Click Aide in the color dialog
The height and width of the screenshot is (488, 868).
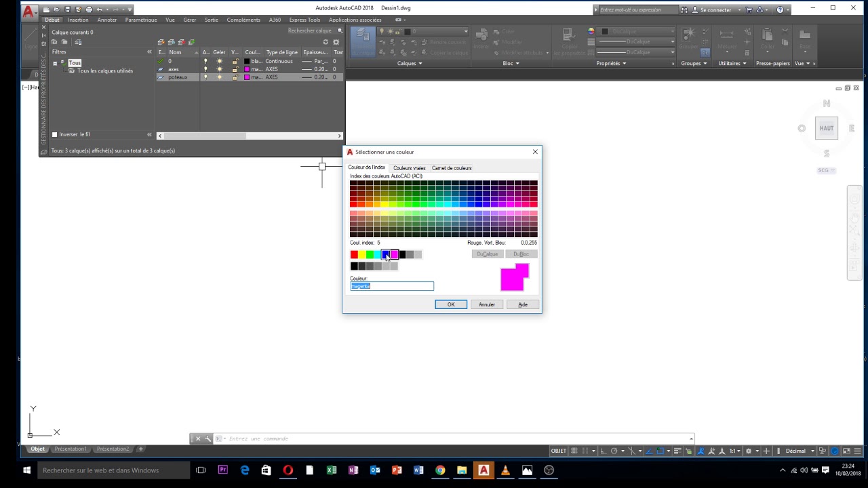coord(523,304)
